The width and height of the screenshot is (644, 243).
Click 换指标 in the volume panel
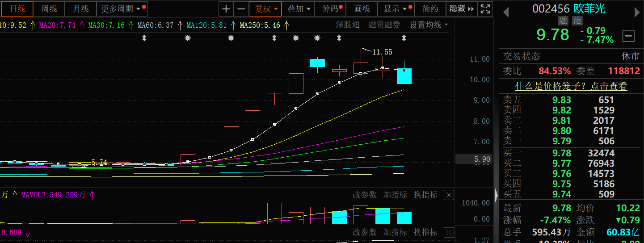point(425,195)
